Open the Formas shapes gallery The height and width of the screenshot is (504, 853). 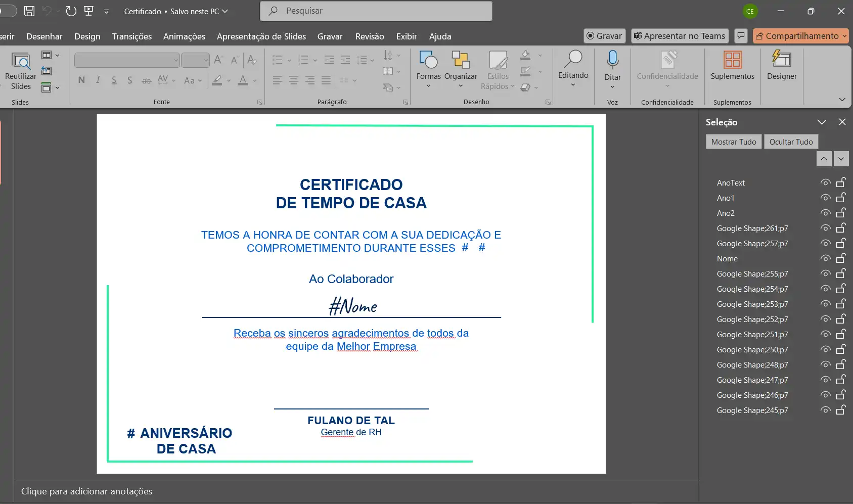point(428,60)
